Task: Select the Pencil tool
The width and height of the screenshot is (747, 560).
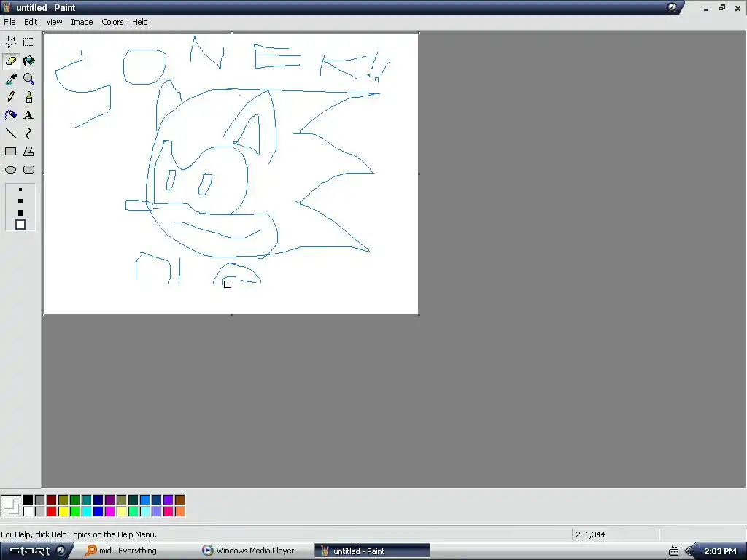Action: [10, 97]
